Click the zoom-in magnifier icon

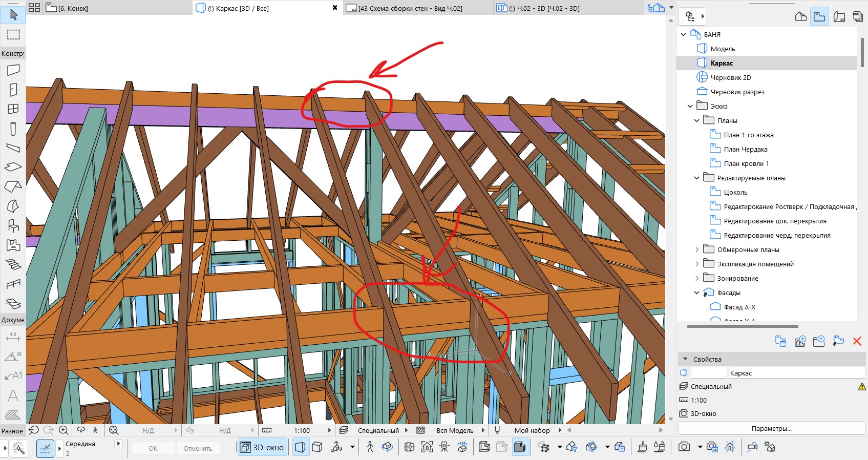[63, 430]
